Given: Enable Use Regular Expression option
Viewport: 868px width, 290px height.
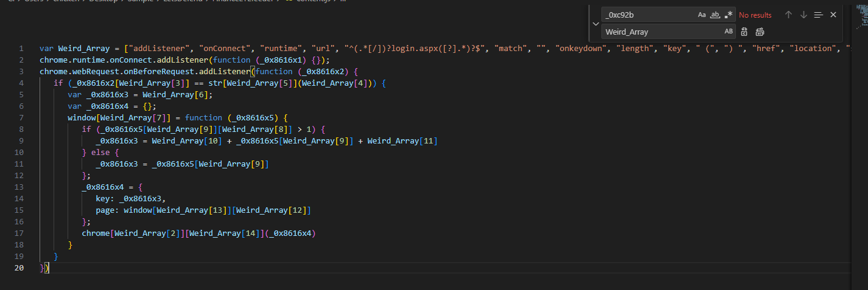Looking at the screenshot, I should 729,15.
